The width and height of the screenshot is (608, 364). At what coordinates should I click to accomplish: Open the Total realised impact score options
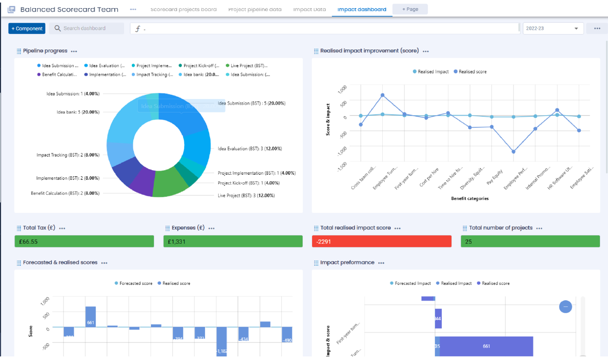pyautogui.click(x=397, y=228)
